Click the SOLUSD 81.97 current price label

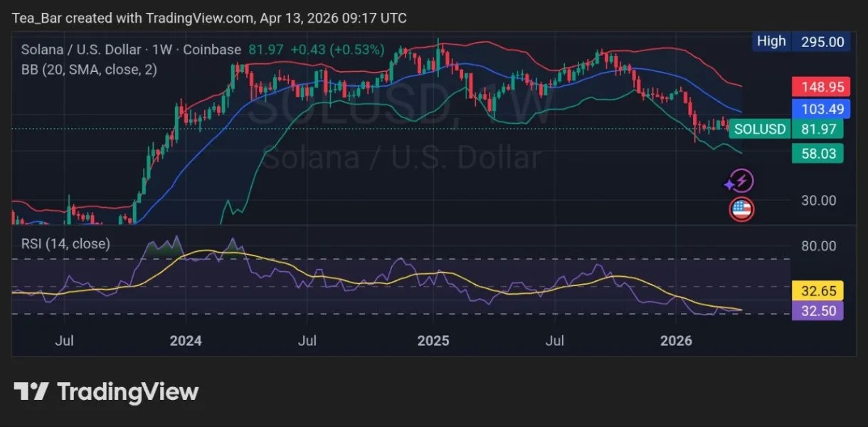click(786, 129)
